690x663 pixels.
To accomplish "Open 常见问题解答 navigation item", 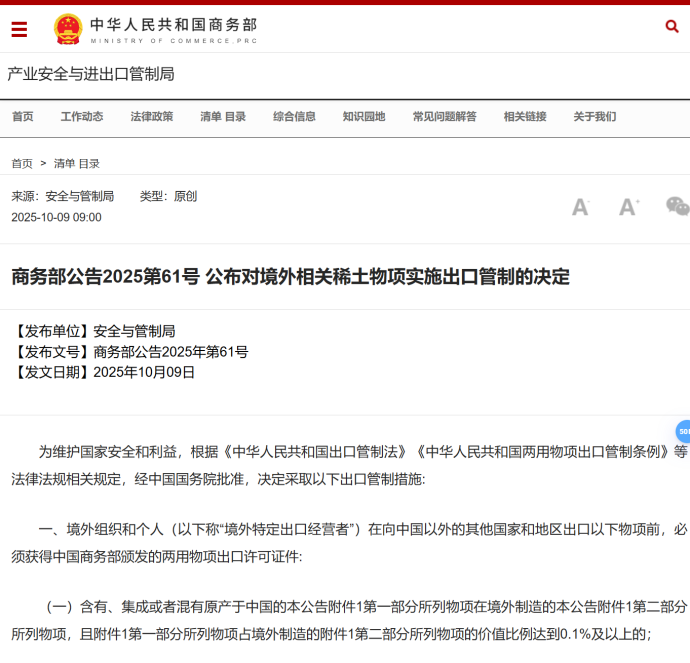I will coord(444,116).
